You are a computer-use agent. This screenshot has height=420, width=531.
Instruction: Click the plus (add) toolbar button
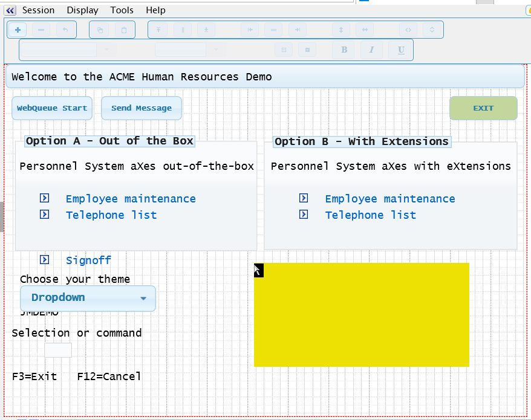coord(18,30)
